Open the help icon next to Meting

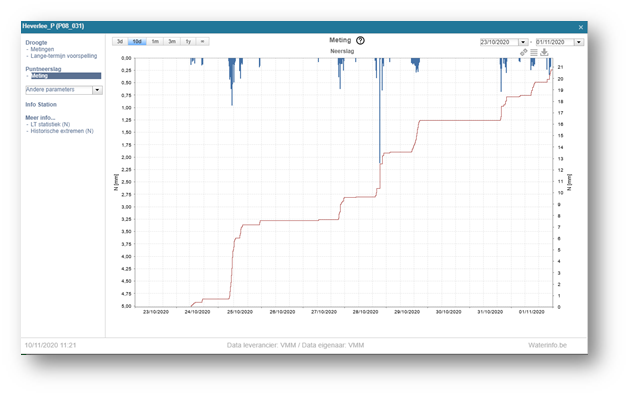(360, 40)
